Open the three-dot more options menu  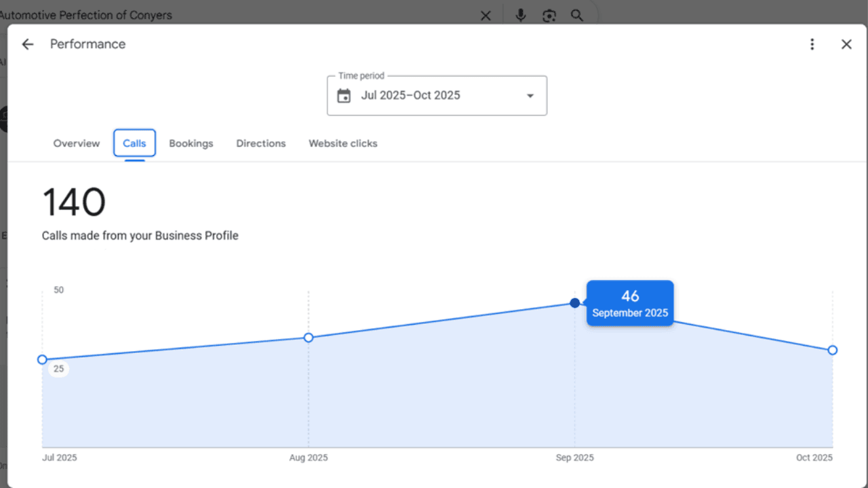pos(812,44)
